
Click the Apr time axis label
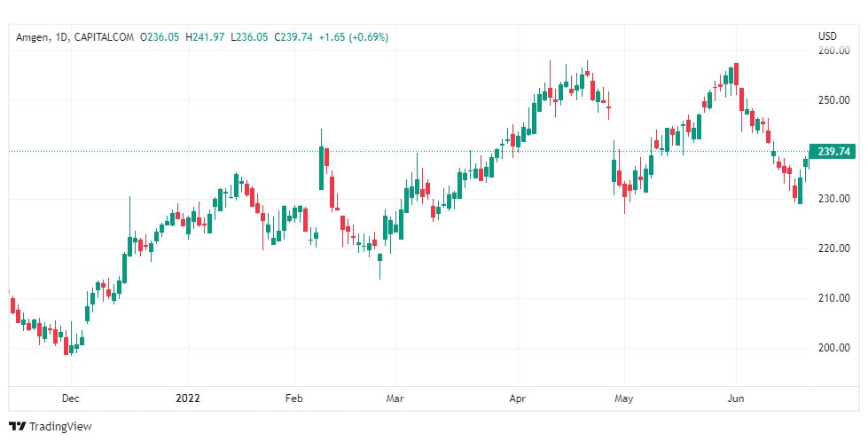(x=518, y=399)
